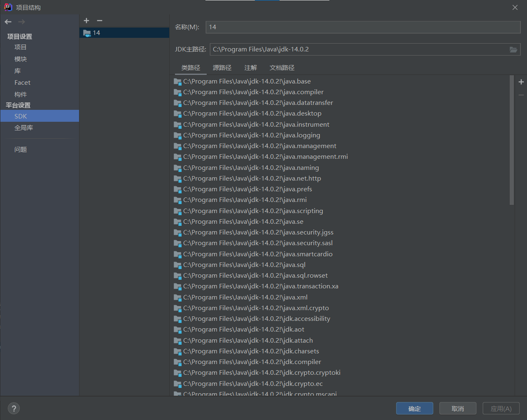
Task: Switch to the 文档路径 tab
Action: point(282,68)
